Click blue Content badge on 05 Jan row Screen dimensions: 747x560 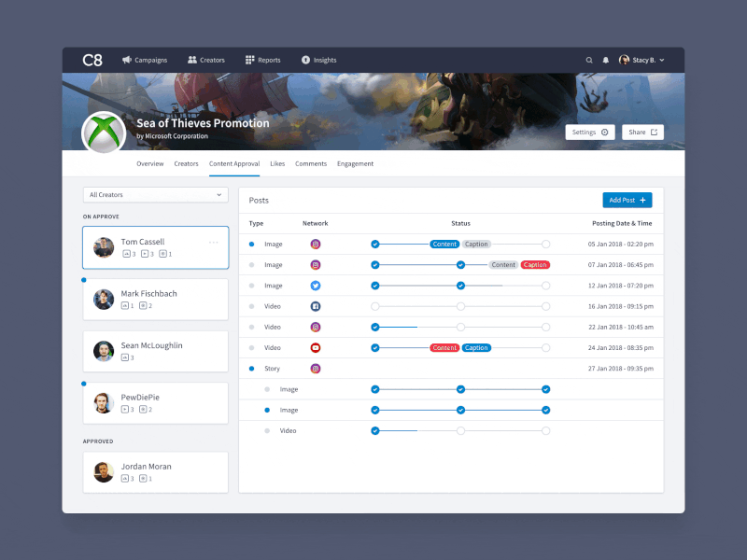point(444,245)
